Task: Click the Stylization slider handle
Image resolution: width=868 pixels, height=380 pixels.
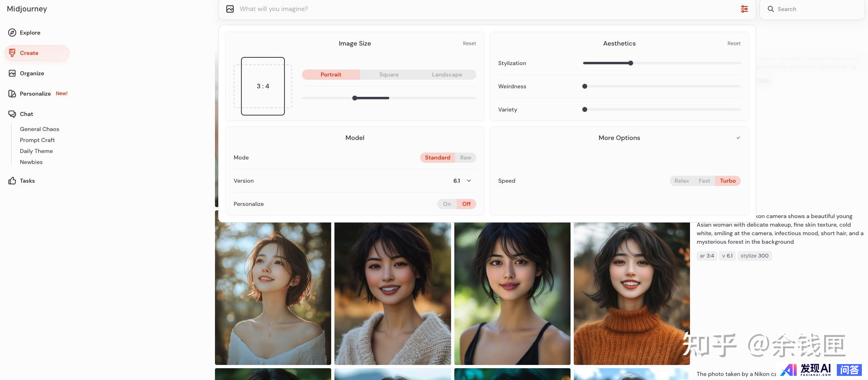Action: [631, 63]
